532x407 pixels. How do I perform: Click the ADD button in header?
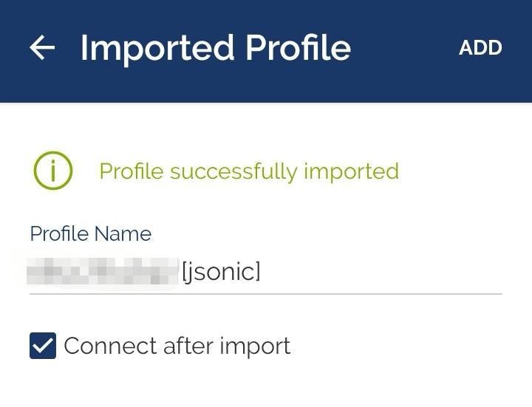point(480,48)
